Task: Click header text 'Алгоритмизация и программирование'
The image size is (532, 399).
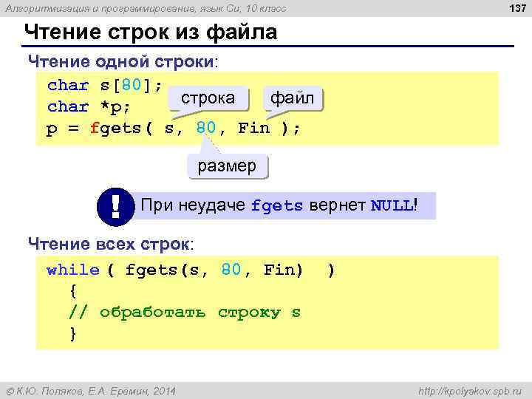Action: 100,8
